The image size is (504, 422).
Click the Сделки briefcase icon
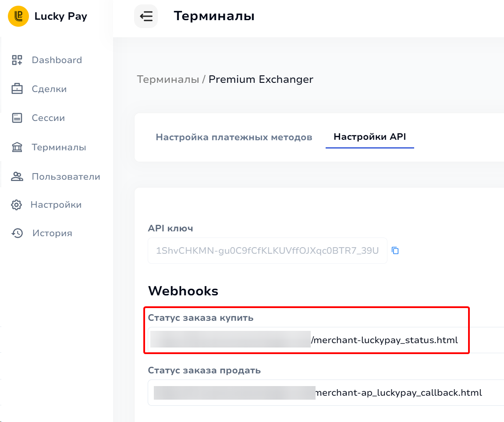click(17, 89)
